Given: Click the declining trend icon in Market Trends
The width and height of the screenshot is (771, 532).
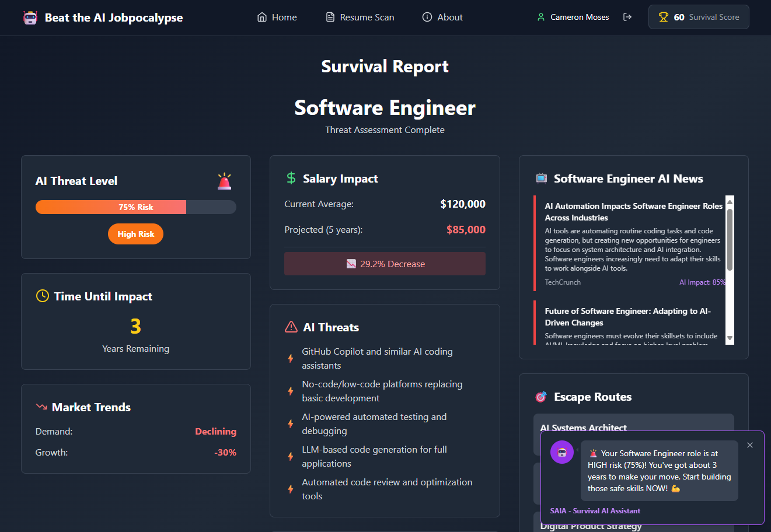Looking at the screenshot, I should point(41,407).
